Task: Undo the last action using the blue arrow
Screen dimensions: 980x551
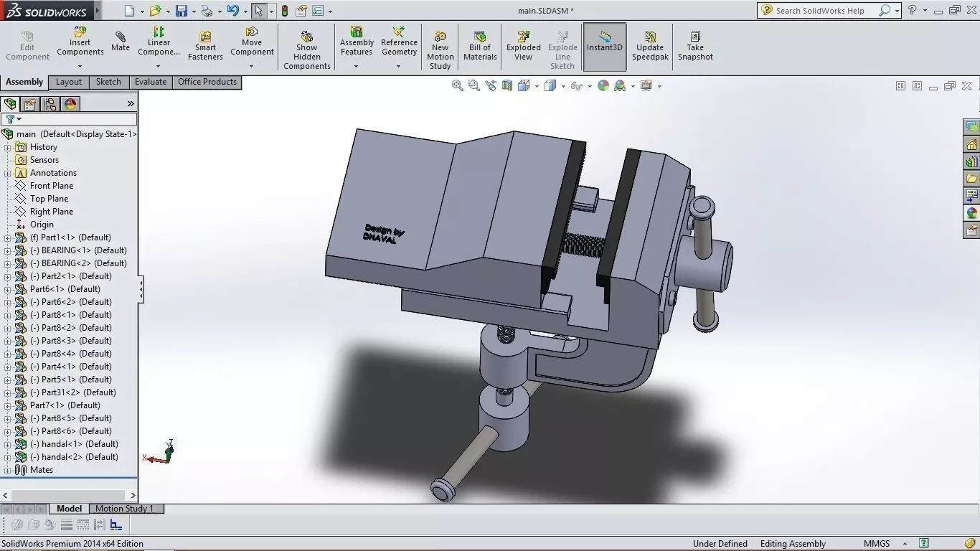Action: coord(232,11)
